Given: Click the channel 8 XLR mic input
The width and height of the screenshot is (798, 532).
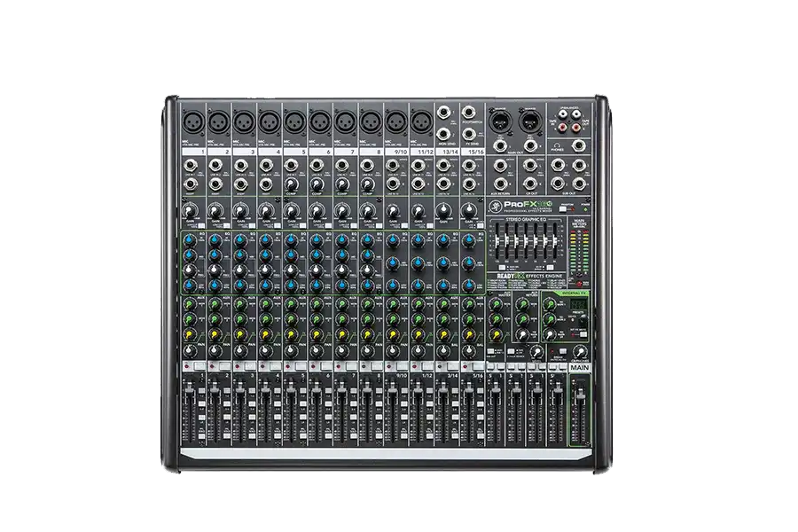Looking at the screenshot, I should [371, 120].
